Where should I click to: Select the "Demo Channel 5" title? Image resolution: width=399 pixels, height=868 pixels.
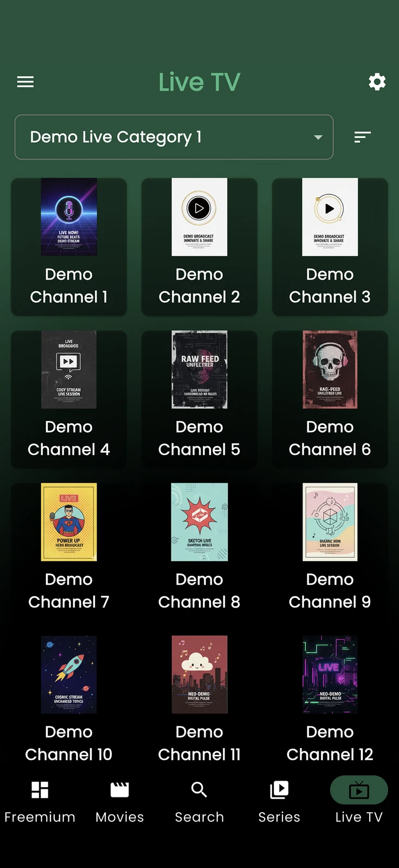click(x=200, y=438)
